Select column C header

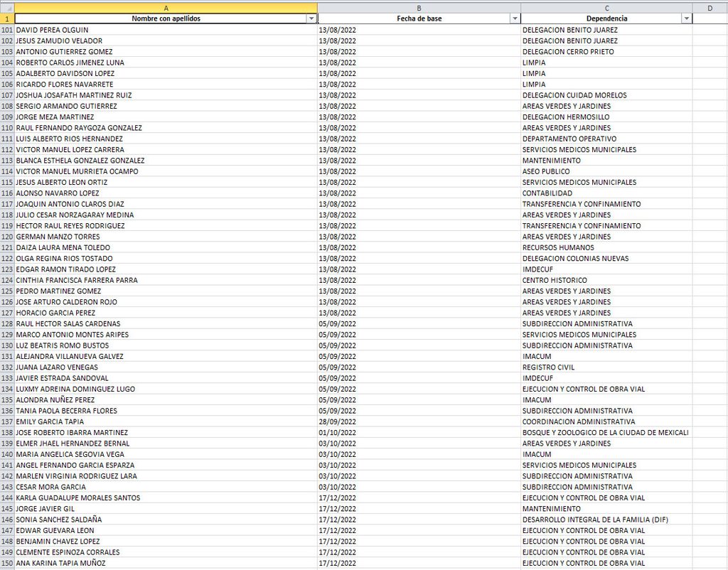[x=606, y=9]
